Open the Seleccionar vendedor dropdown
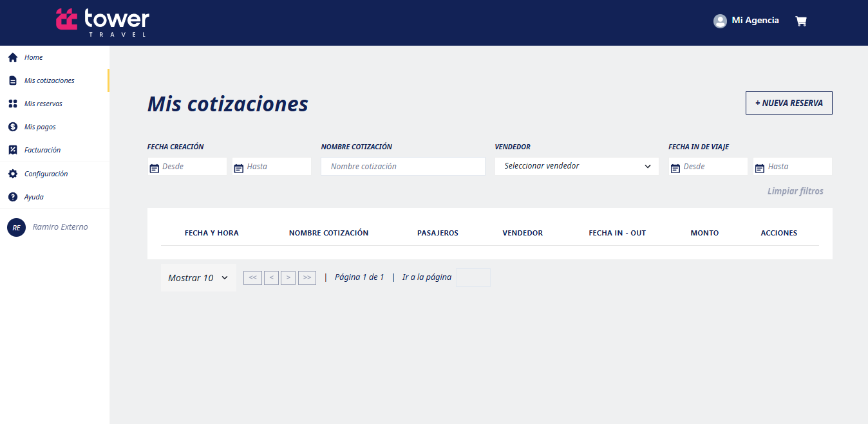 pos(576,166)
